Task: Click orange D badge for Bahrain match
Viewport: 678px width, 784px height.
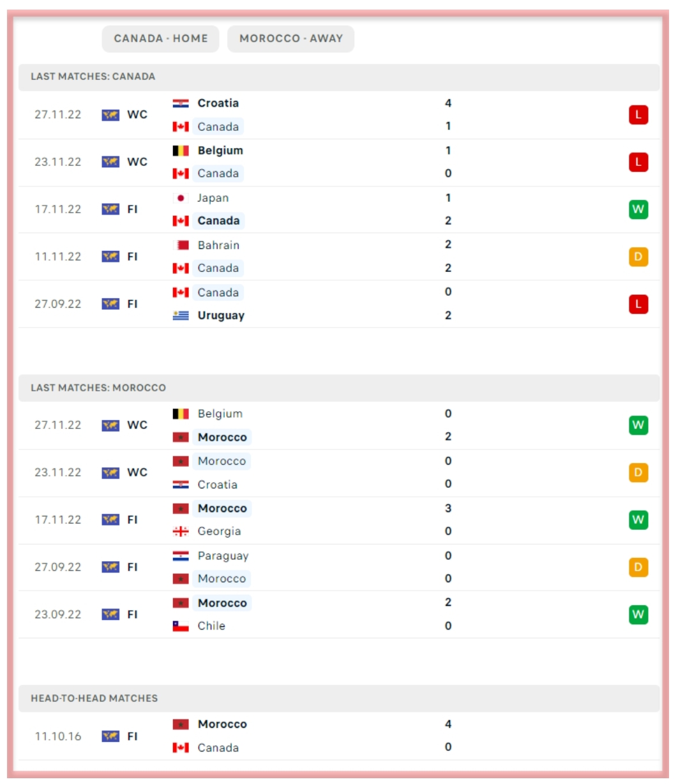Action: click(638, 257)
